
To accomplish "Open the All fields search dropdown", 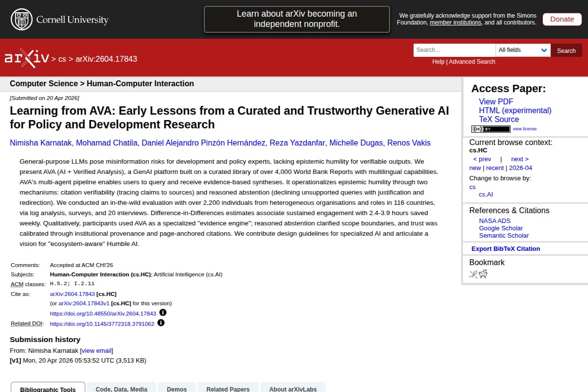I will [523, 50].
